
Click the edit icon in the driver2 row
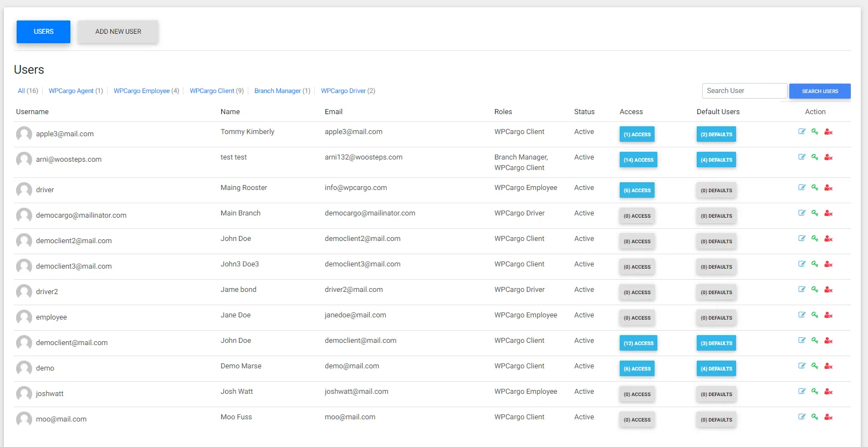point(801,290)
